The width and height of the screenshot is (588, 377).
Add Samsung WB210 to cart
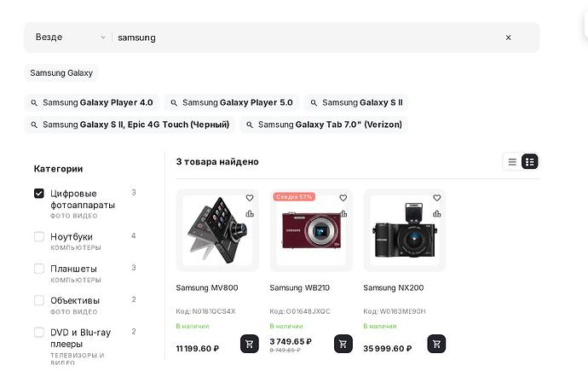click(x=343, y=344)
